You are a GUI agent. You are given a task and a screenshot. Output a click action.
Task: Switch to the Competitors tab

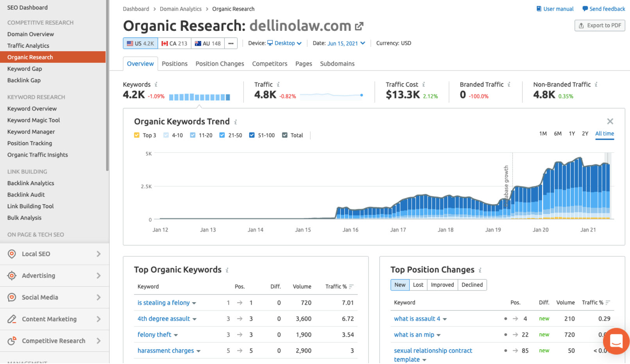270,64
